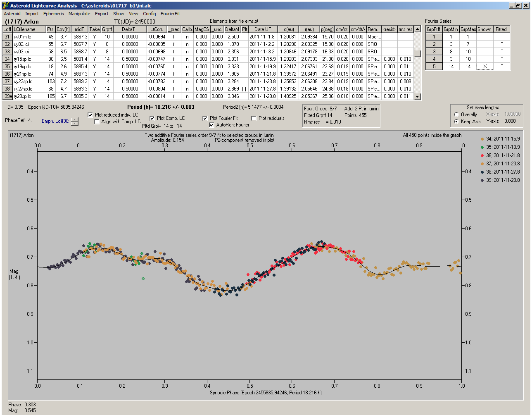532x415 pixels.
Task: Click the LCfilename column header
Action: (x=29, y=29)
